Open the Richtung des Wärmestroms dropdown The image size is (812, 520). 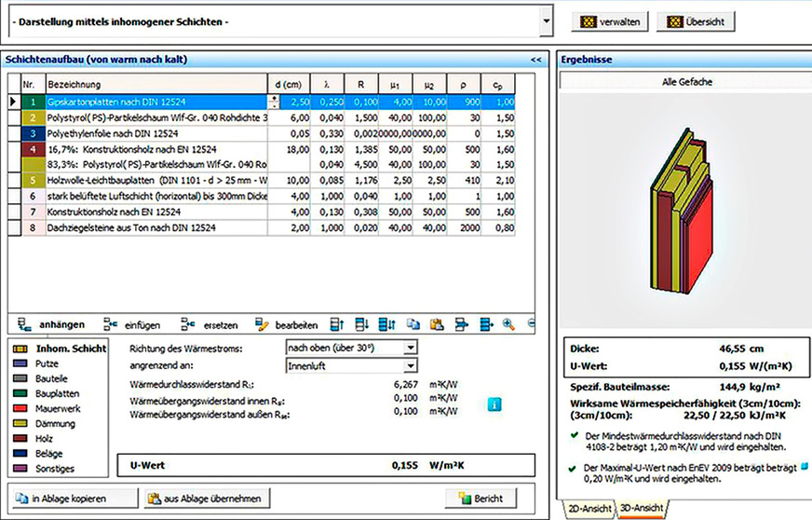point(411,348)
